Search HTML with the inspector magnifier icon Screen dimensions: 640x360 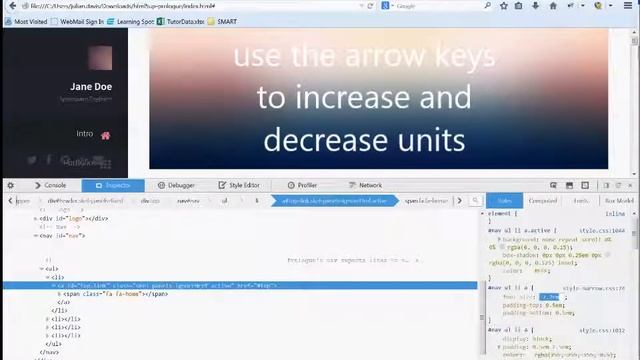(475, 200)
